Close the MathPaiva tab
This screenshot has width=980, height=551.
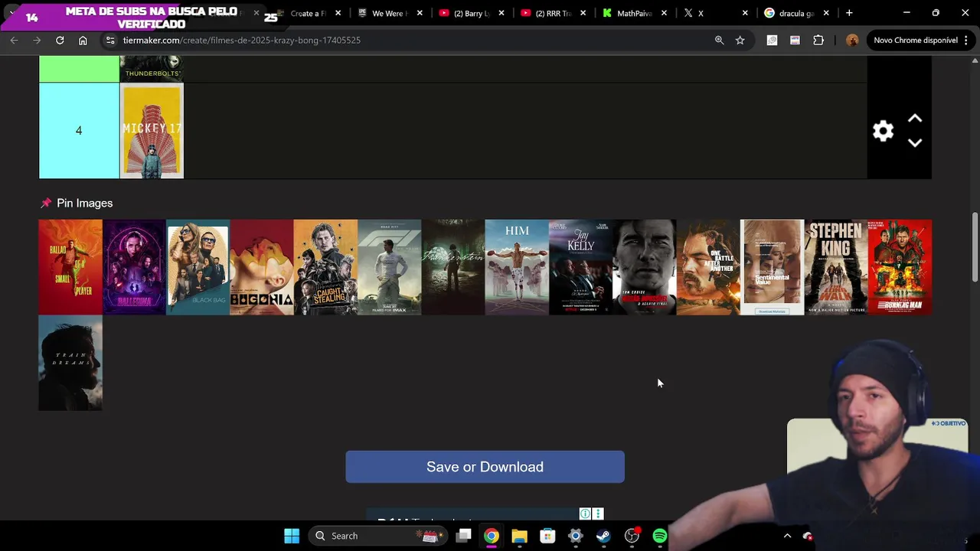pyautogui.click(x=664, y=13)
